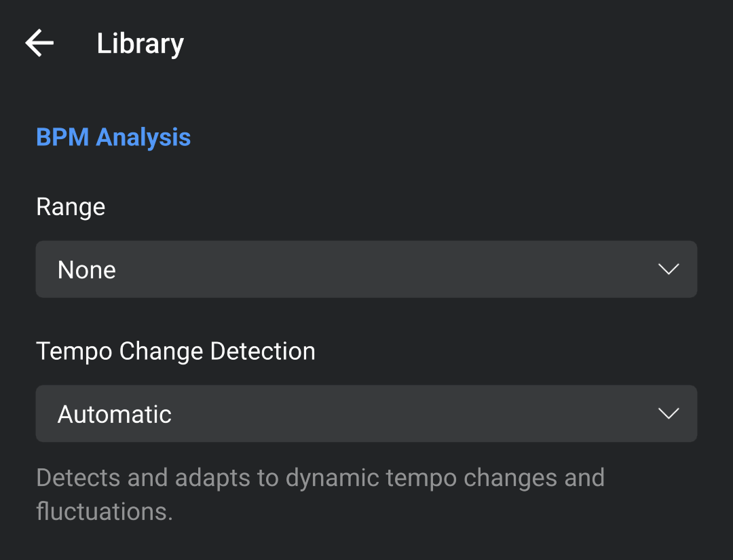Select the None value in Range
Screen dimensions: 733x560
coord(87,269)
